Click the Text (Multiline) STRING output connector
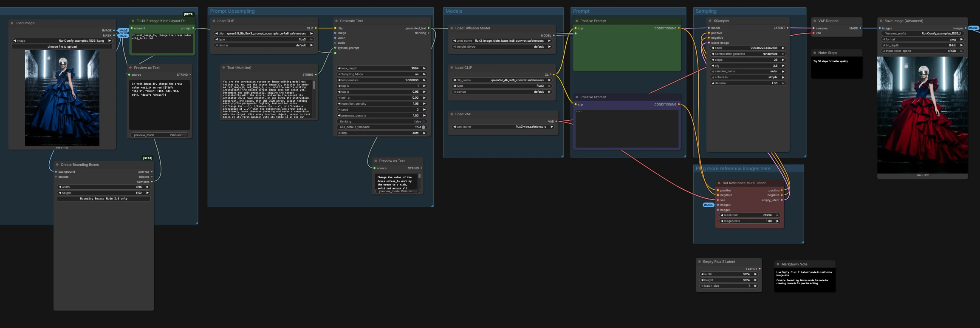980x328 pixels. pyautogui.click(x=316, y=74)
